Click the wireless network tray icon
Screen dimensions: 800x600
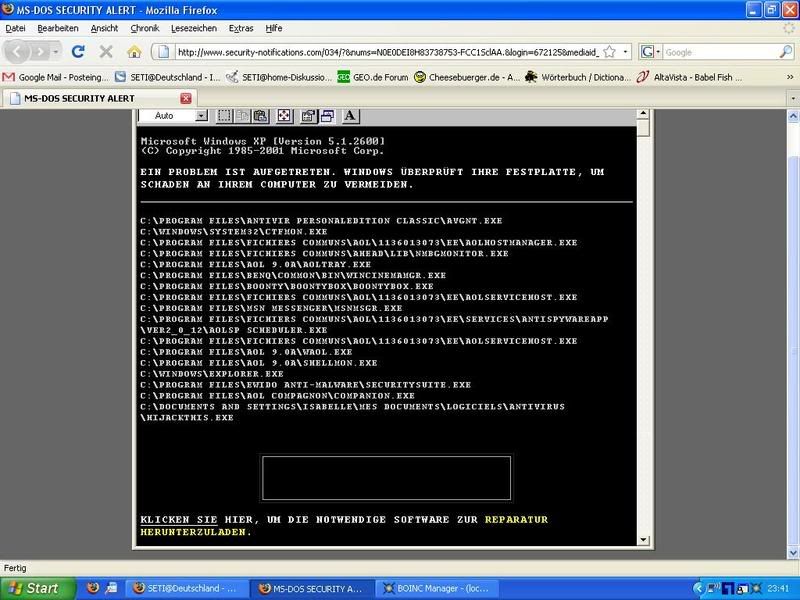pos(713,588)
